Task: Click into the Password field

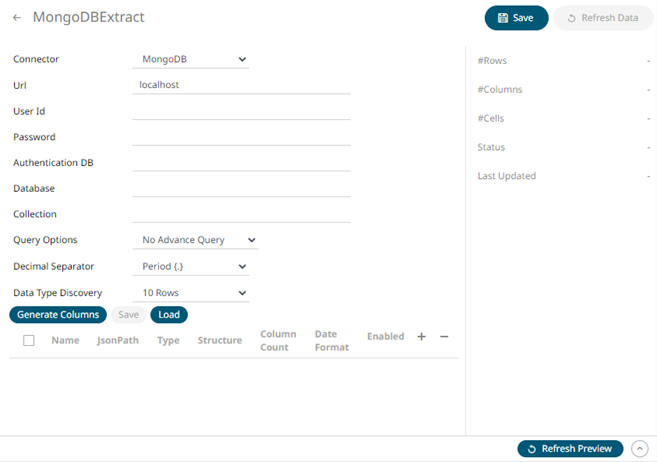Action: point(241,137)
